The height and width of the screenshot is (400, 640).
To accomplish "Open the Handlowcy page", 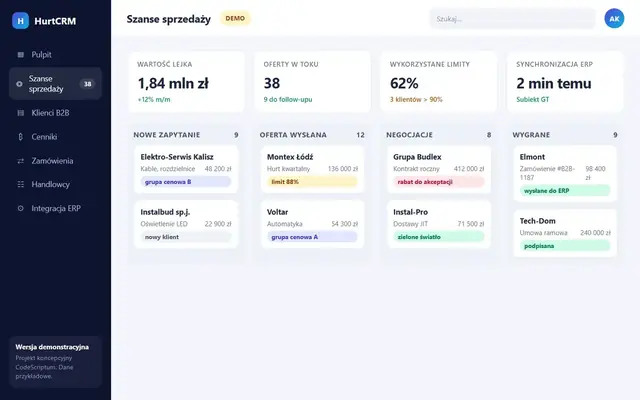I will tap(55, 184).
